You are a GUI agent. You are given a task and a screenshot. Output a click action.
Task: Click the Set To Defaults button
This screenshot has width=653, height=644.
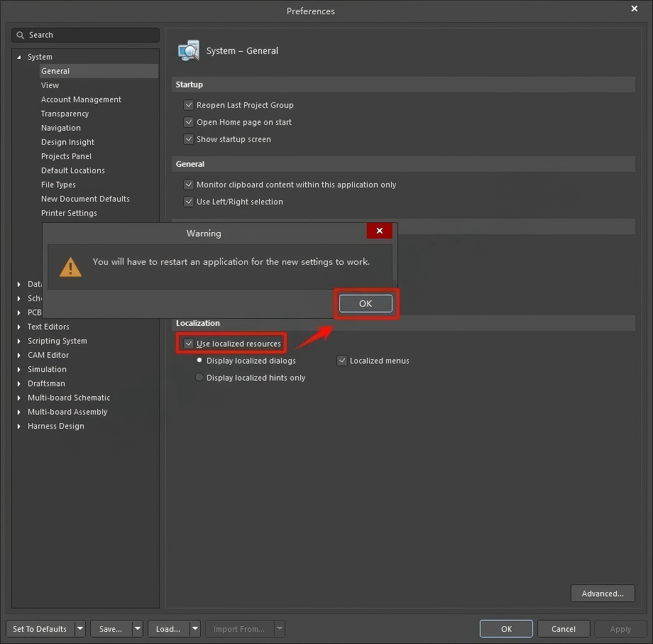click(x=40, y=628)
